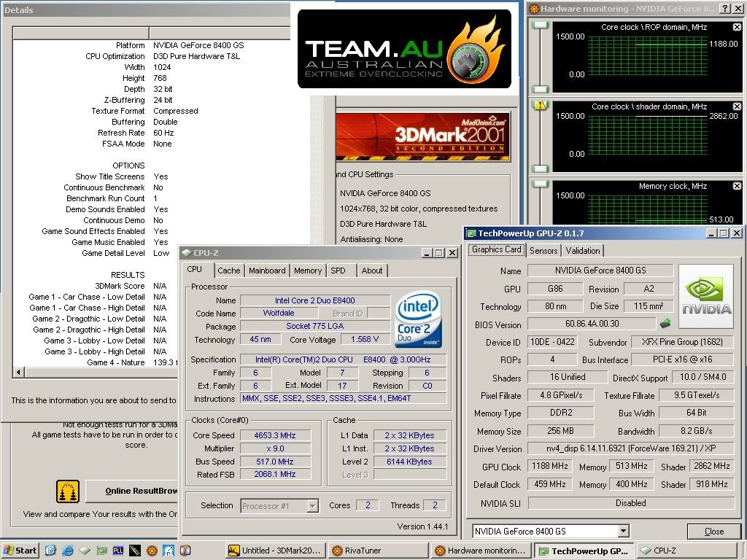This screenshot has height=560, width=747.
Task: Open the Sensors tab in GPU-Z
Action: tap(543, 251)
